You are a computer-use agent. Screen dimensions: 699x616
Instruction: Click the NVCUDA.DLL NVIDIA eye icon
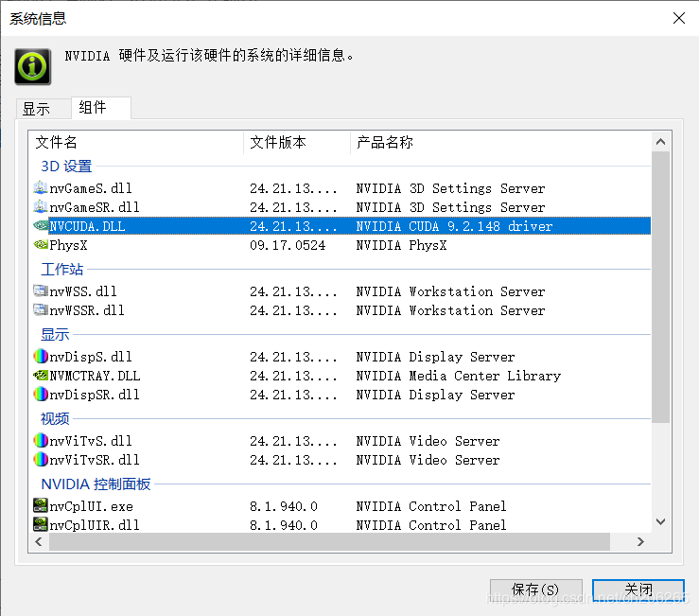pos(40,226)
